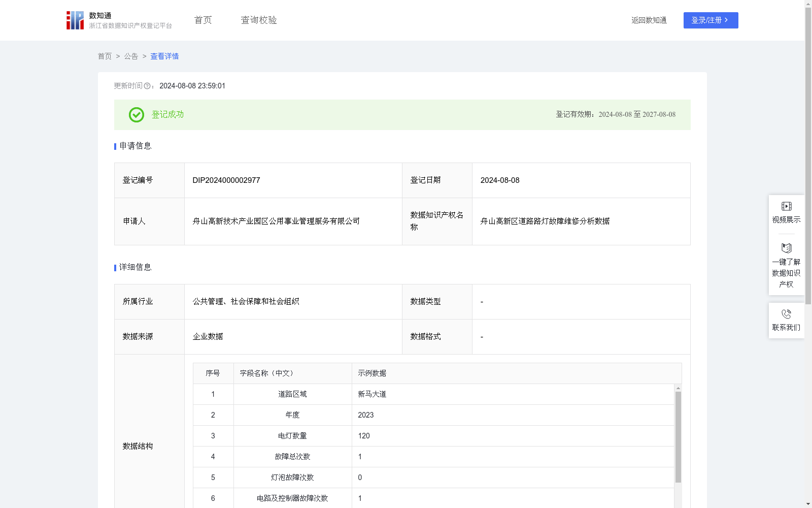Click the green 登记成功 checkmark icon

pyautogui.click(x=136, y=115)
